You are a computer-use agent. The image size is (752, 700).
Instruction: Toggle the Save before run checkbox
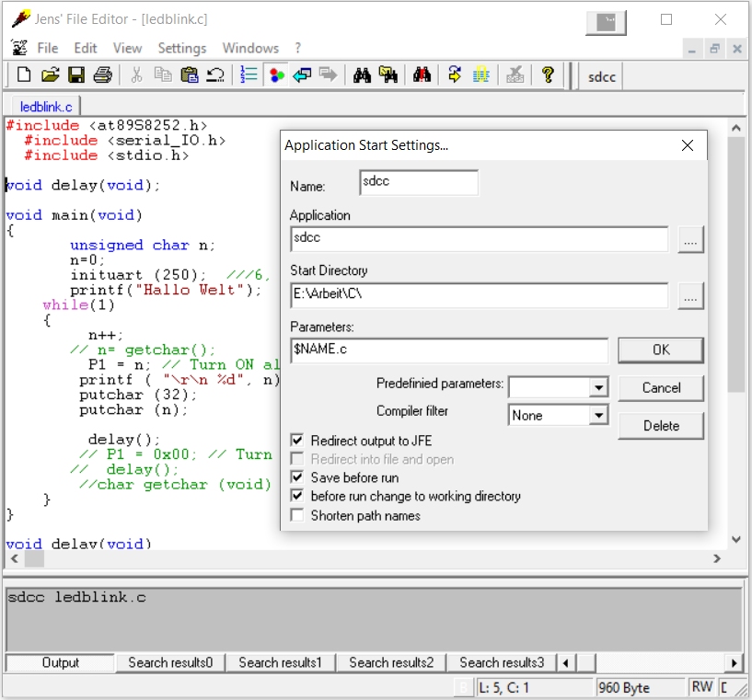coord(297,477)
